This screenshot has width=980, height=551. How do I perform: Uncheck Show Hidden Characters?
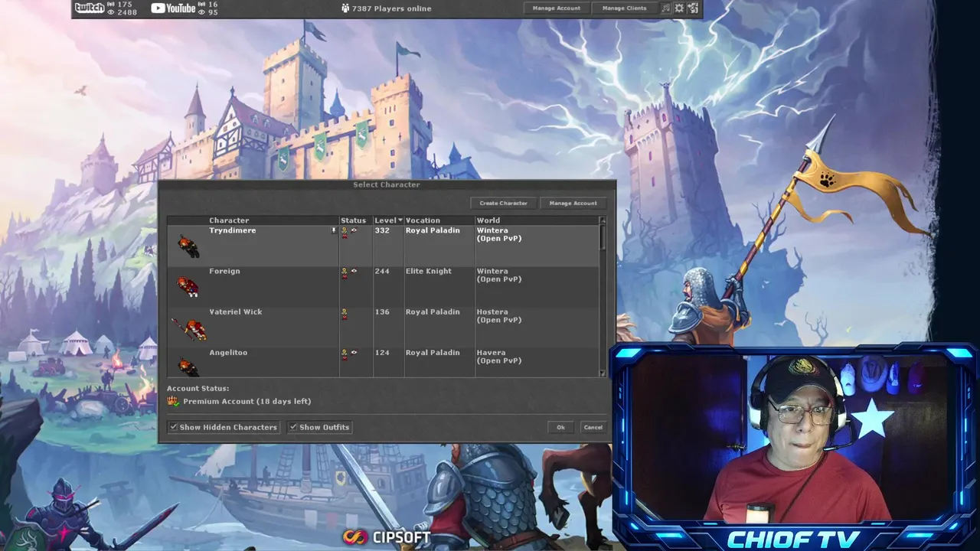pos(174,427)
